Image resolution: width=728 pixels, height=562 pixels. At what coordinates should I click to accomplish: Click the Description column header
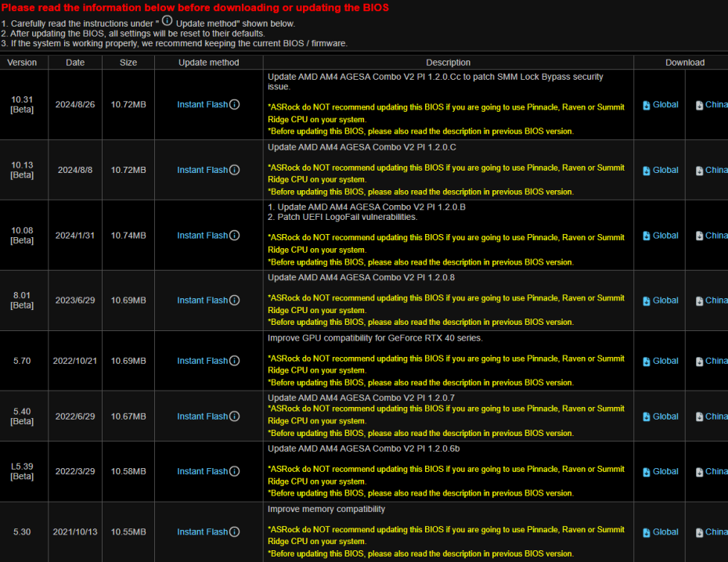pos(448,62)
